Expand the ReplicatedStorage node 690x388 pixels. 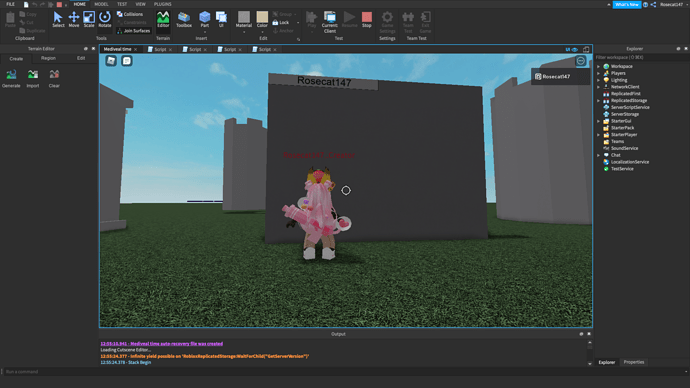(598, 101)
